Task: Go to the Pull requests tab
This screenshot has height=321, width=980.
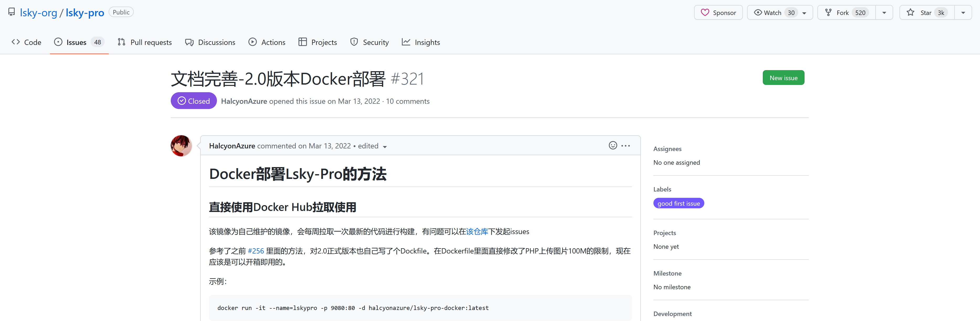Action: pyautogui.click(x=145, y=42)
